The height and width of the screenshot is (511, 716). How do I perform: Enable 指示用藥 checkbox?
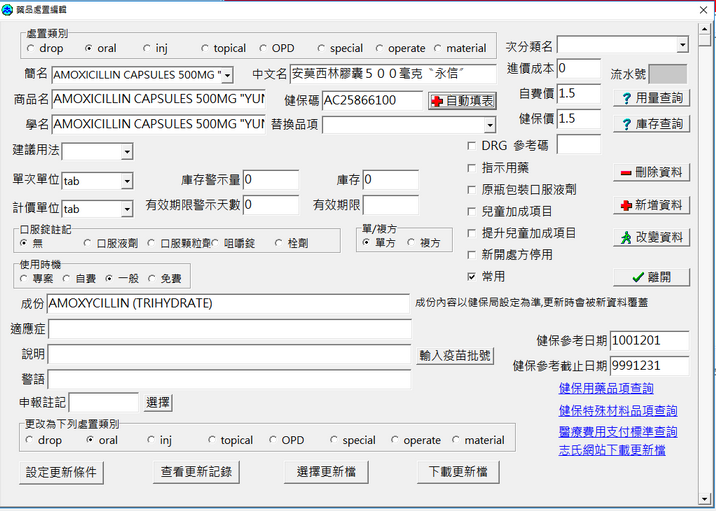coord(472,168)
